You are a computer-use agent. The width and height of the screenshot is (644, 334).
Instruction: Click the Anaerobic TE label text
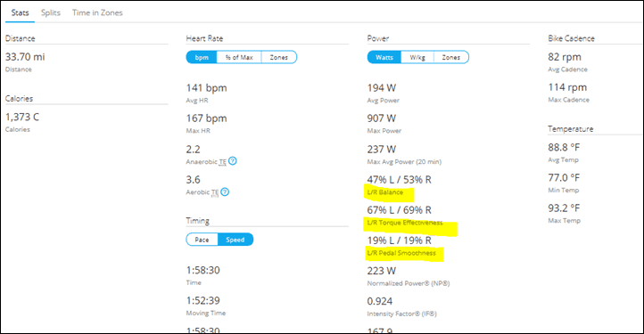(206, 162)
